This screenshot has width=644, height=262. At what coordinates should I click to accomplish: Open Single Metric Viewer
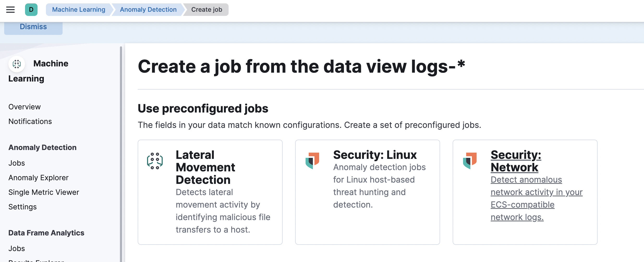(x=44, y=192)
